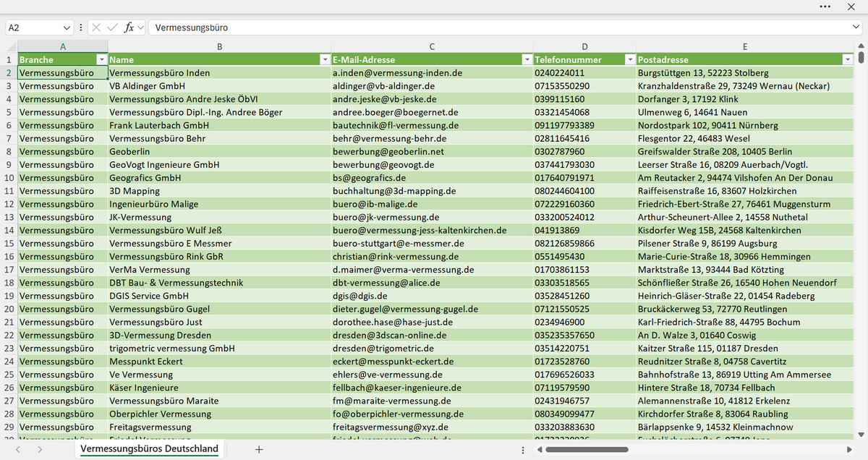The height and width of the screenshot is (460, 868).
Task: Go to next sheet arrow
Action: pos(40,449)
